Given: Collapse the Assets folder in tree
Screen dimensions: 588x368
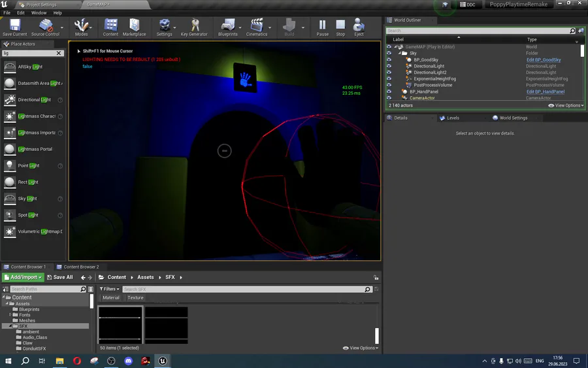Looking at the screenshot, I should [x=7, y=303].
